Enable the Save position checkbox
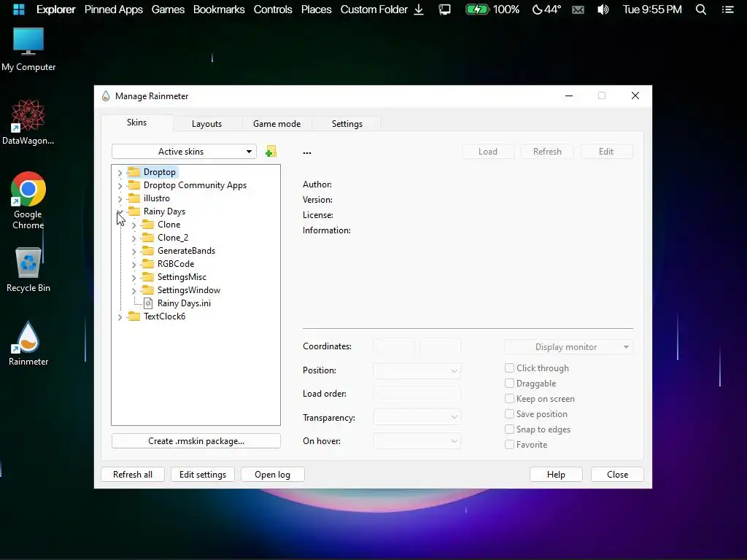The image size is (747, 560). [x=509, y=414]
